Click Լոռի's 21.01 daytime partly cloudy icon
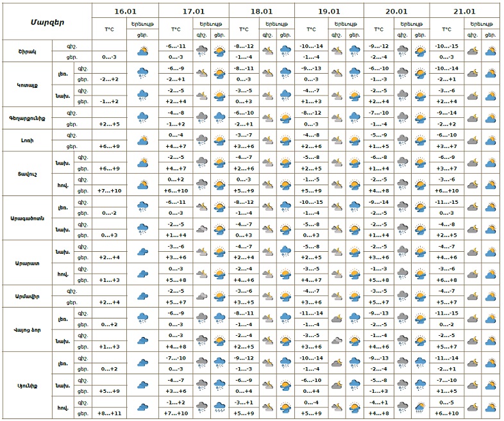504x421 pixels. pos(491,140)
